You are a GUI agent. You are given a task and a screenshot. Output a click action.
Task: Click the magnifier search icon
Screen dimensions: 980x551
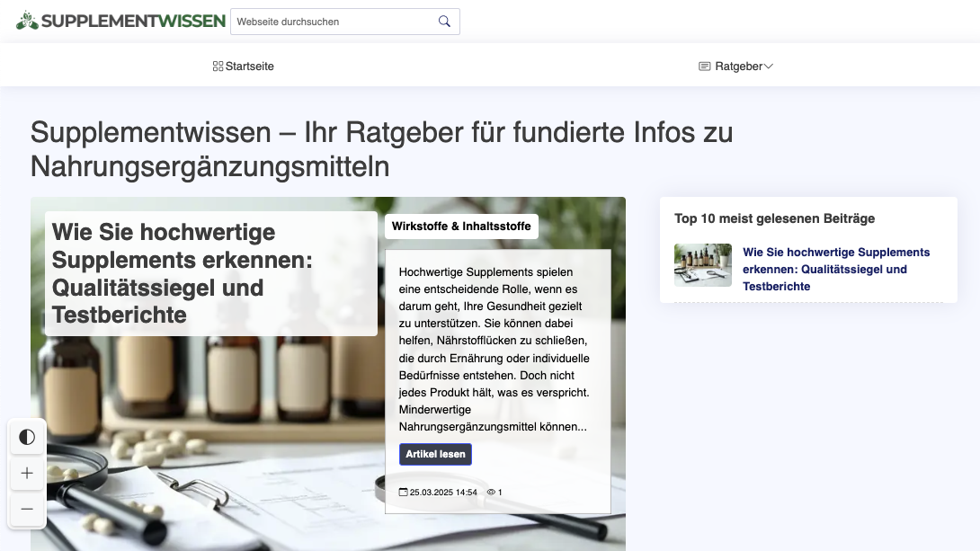point(443,21)
